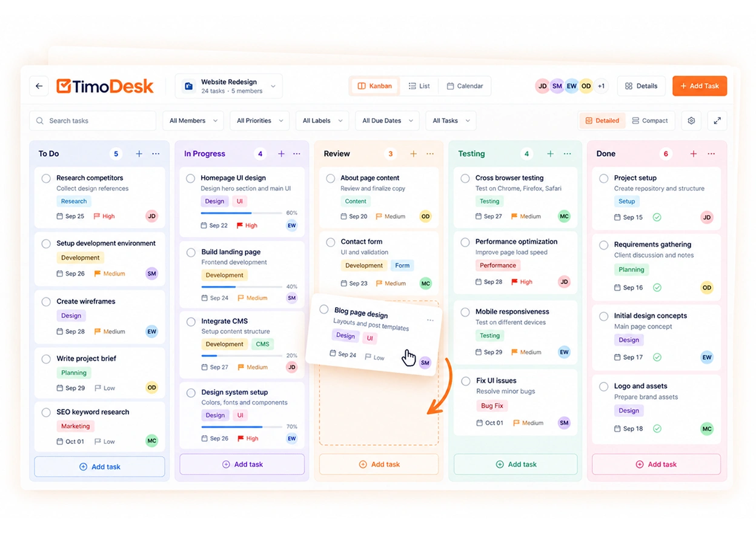Click Review column plus icon

pyautogui.click(x=413, y=154)
